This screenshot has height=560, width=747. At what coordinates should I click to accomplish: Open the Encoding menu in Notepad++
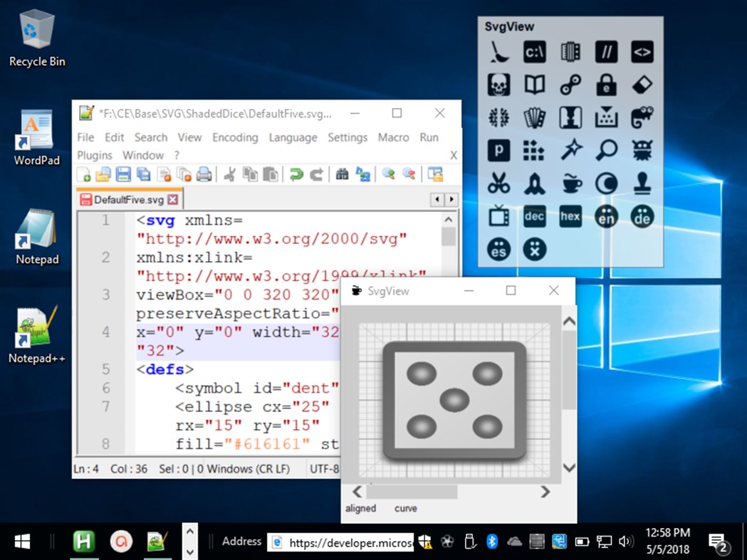click(235, 137)
